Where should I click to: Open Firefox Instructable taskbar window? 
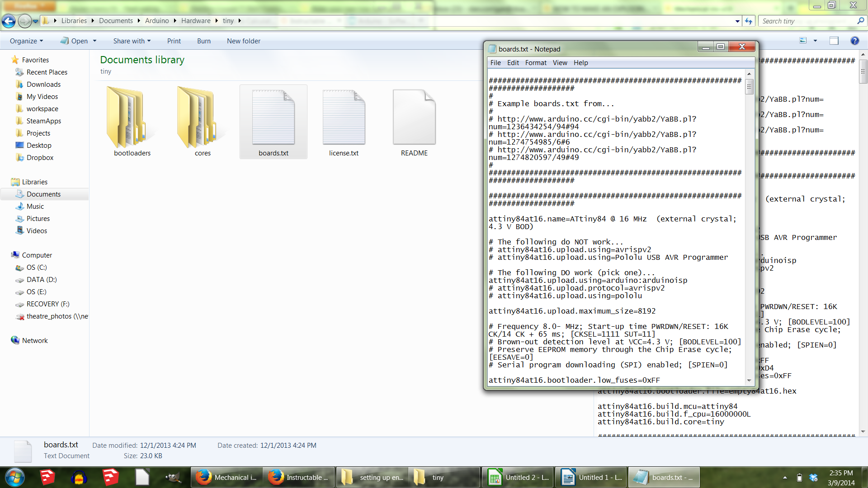tap(298, 477)
